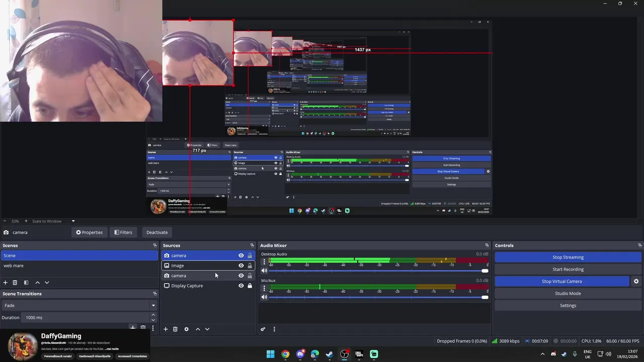Open the Audio Mixer toolbar three-dot menu
The width and height of the screenshot is (644, 362).
pyautogui.click(x=274, y=329)
